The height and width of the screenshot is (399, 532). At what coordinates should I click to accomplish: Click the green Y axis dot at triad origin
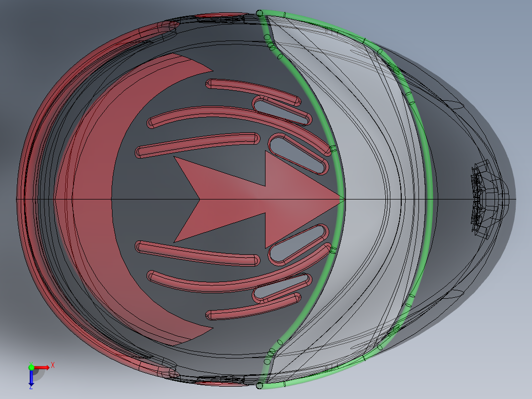coord(31,367)
